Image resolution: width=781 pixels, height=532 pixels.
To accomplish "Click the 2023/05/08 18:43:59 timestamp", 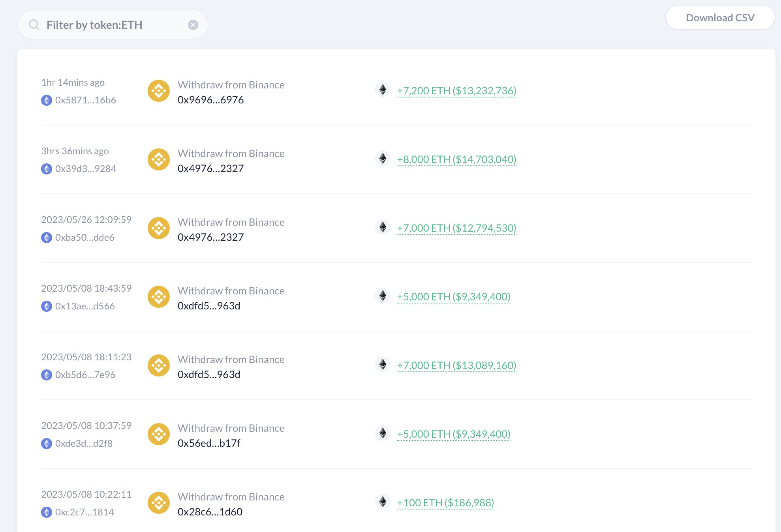I will pos(86,288).
